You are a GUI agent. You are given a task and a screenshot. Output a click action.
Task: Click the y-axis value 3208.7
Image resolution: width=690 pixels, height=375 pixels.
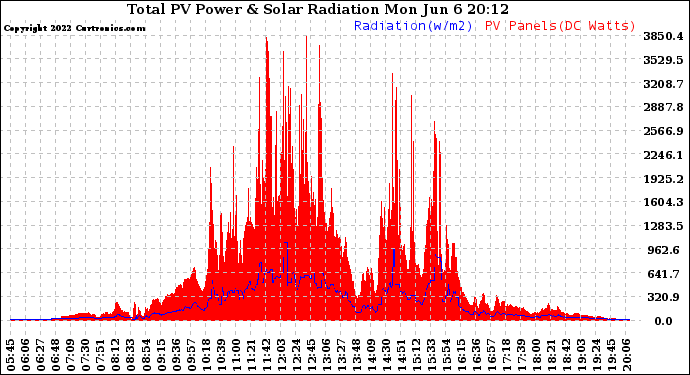663,84
